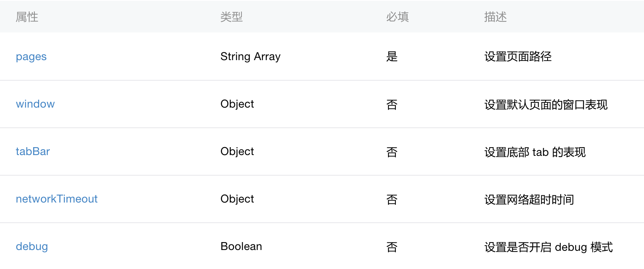Click the 必填 column header

(397, 17)
